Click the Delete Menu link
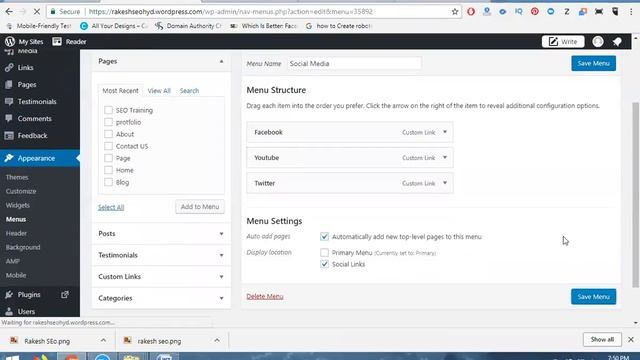The height and width of the screenshot is (360, 640). (x=265, y=296)
